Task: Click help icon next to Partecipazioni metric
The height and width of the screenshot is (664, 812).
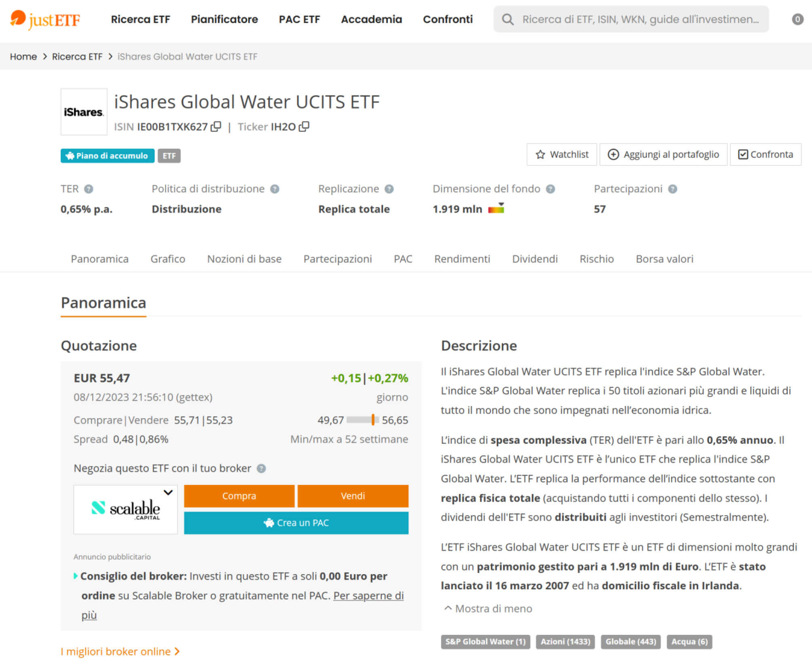Action: (672, 189)
